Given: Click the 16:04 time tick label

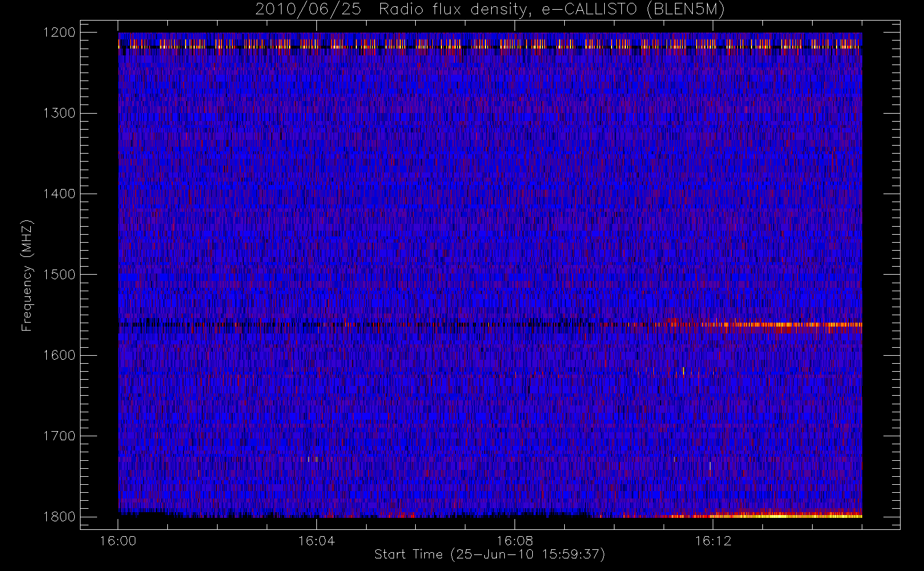Looking at the screenshot, I should (316, 541).
